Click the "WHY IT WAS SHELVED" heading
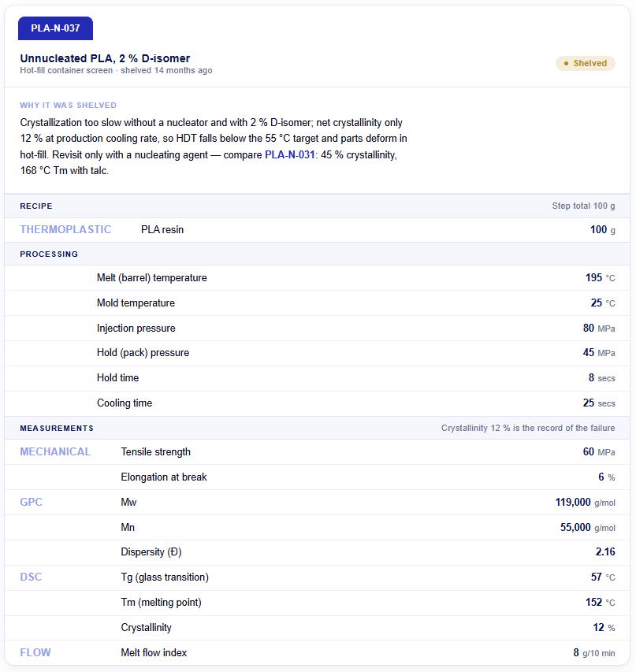The height and width of the screenshot is (672, 636). [x=69, y=106]
